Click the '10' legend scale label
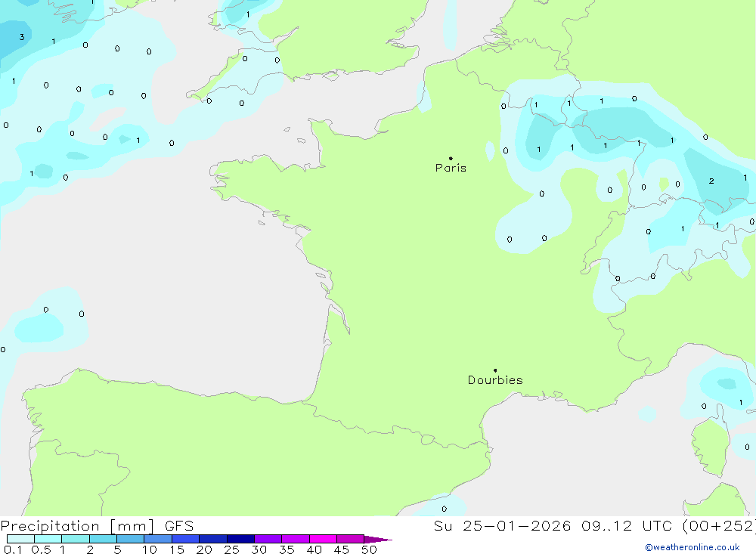 coord(150,549)
